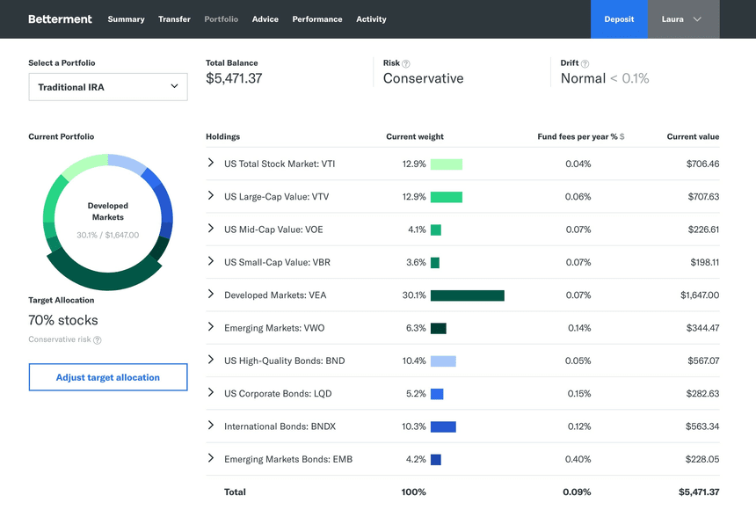
Task: Click the $344.47 current value cell
Action: click(x=702, y=328)
